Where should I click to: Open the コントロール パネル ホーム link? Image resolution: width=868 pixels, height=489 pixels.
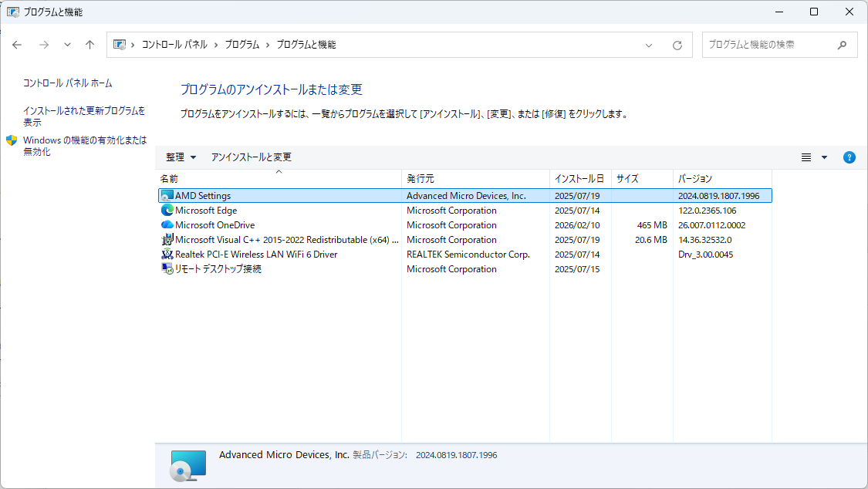67,83
